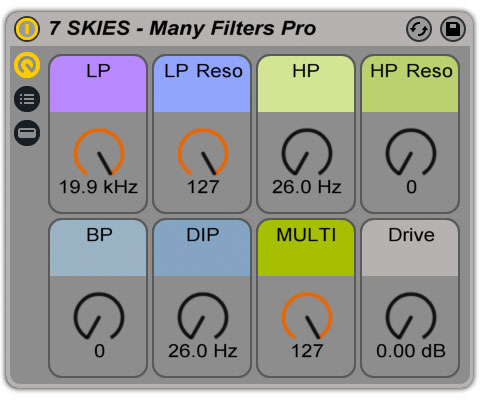The width and height of the screenshot is (480, 400).
Task: Click the DIP macro knob
Action: click(x=203, y=317)
